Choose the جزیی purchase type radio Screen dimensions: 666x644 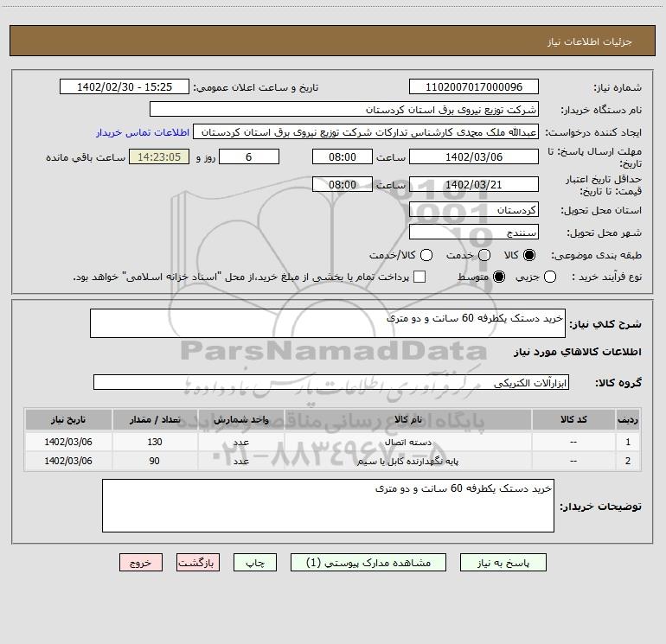tap(550, 277)
